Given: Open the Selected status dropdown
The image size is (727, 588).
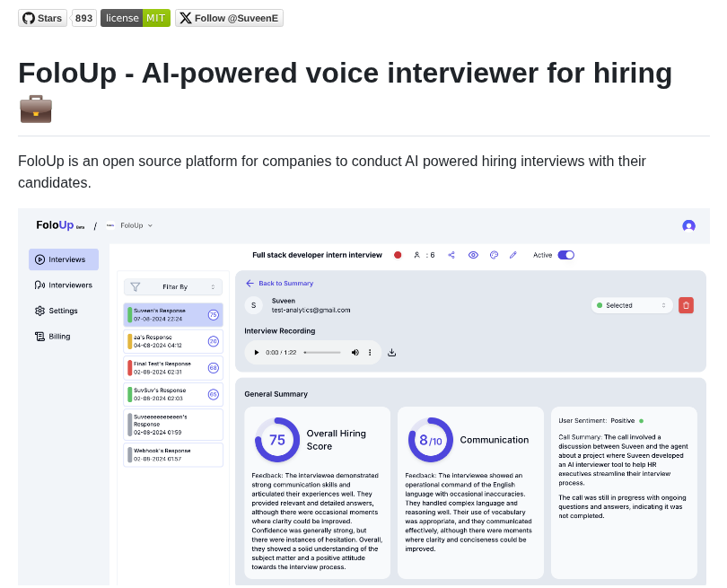Looking at the screenshot, I should pyautogui.click(x=632, y=305).
